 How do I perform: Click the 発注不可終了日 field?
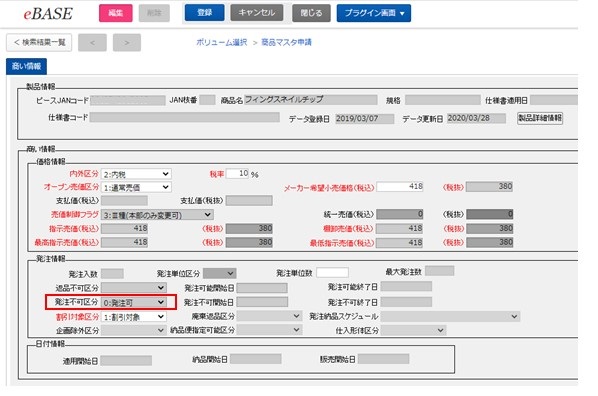click(x=406, y=302)
